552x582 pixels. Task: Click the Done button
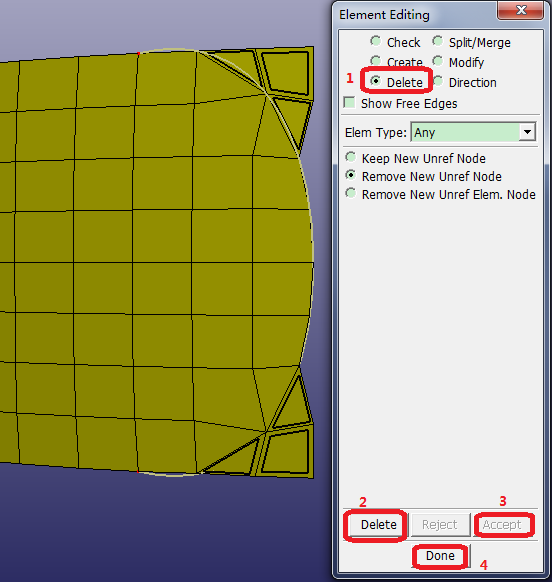(440, 556)
